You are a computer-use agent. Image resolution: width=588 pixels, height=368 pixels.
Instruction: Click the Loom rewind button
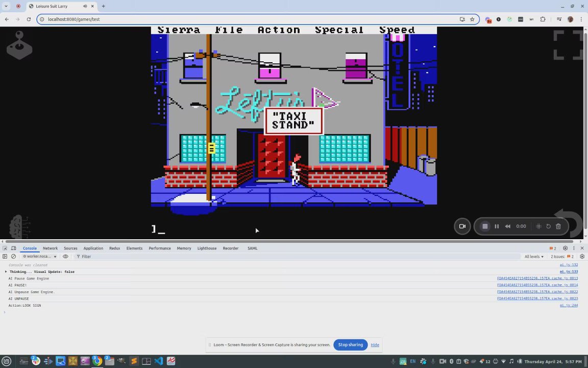[507, 226]
